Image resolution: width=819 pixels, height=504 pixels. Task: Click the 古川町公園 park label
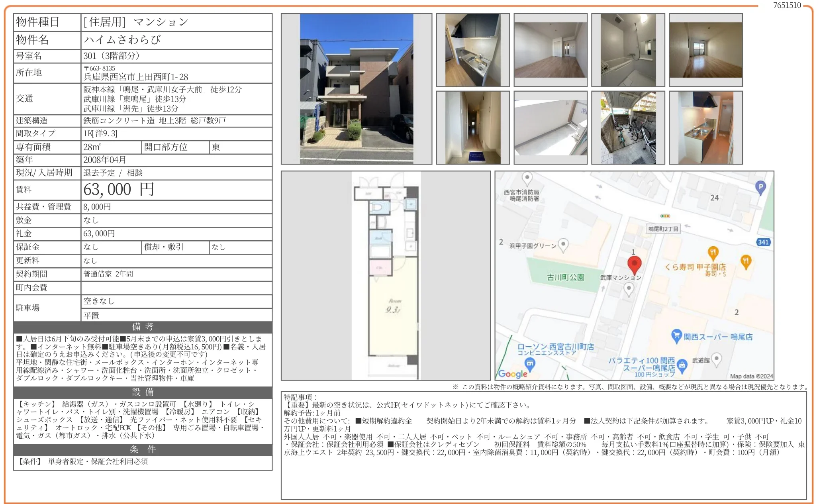(x=565, y=277)
